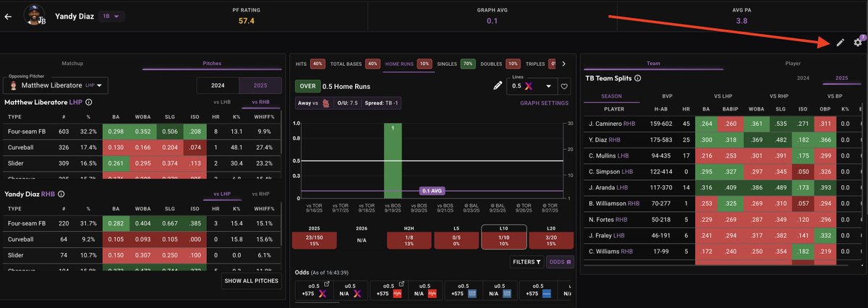The width and height of the screenshot is (868, 308).
Task: Select the Total Bases prop tab
Action: pyautogui.click(x=354, y=64)
